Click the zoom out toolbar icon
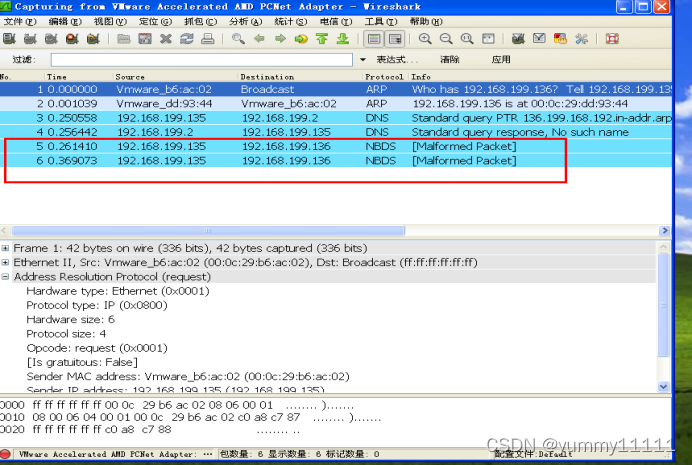Image resolution: width=692 pixels, height=465 pixels. (446, 39)
